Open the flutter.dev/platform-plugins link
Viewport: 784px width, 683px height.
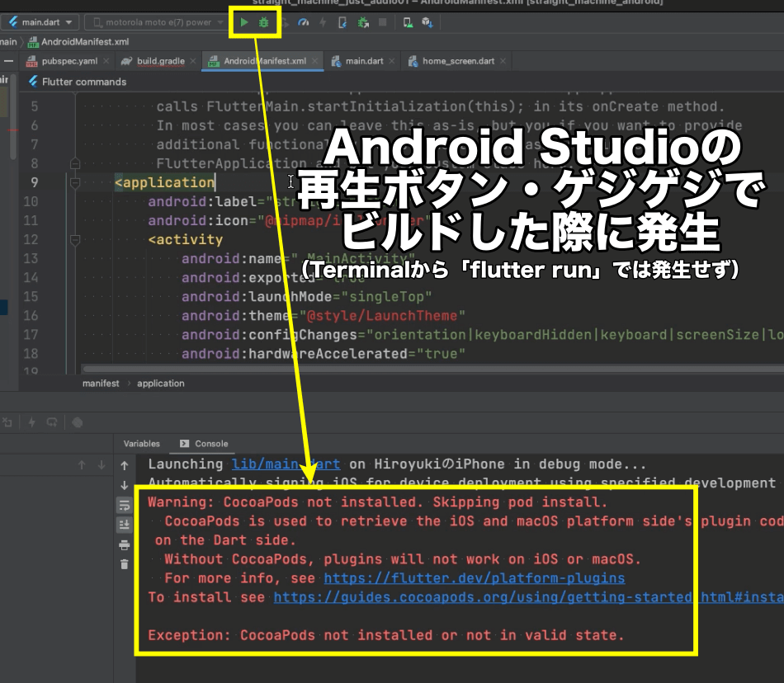pyautogui.click(x=474, y=578)
